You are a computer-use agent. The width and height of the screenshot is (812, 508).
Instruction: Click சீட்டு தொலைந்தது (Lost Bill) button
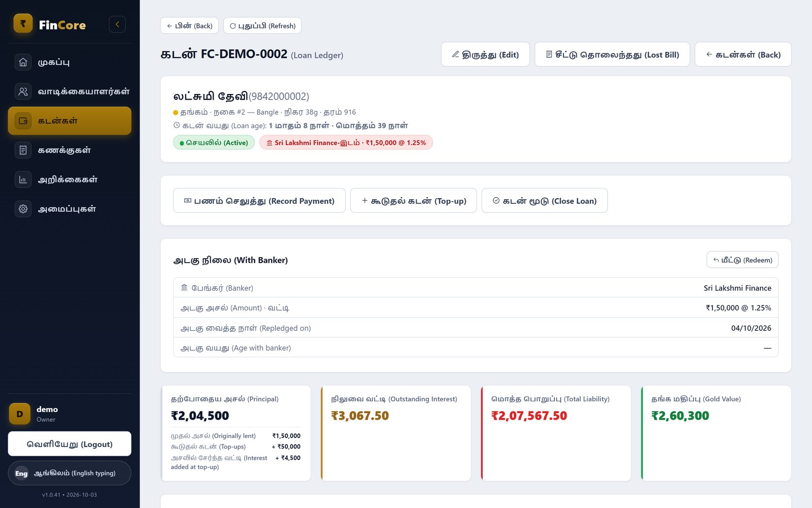(x=612, y=54)
